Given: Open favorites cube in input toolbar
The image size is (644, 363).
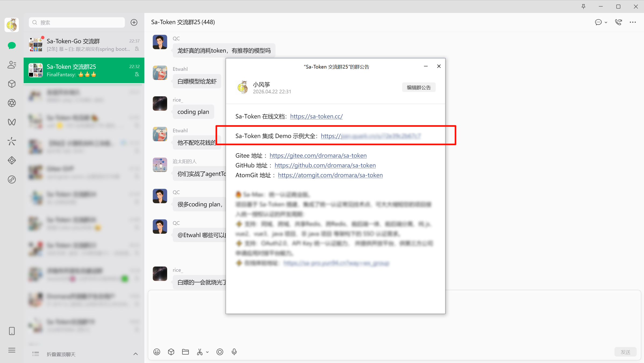Looking at the screenshot, I should pyautogui.click(x=171, y=352).
